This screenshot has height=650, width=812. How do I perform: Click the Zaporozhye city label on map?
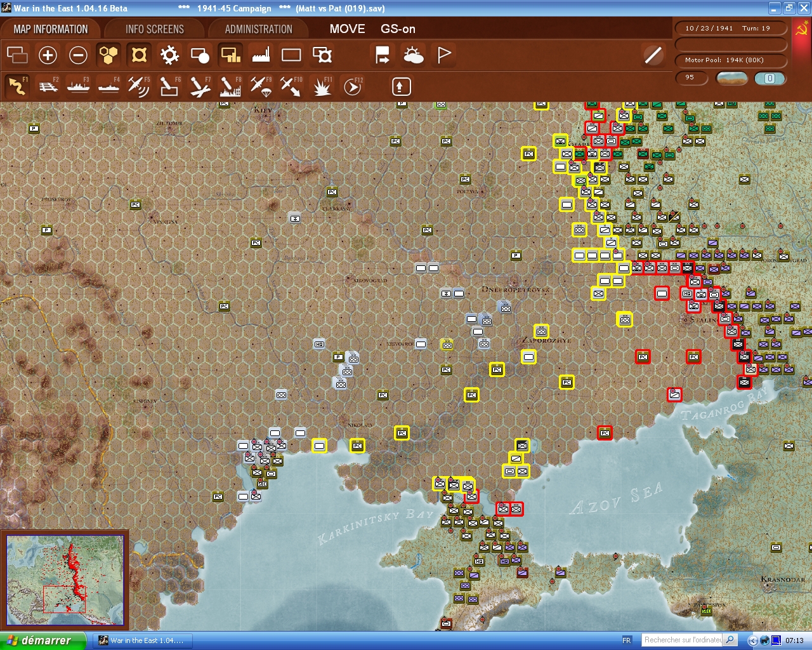click(546, 340)
